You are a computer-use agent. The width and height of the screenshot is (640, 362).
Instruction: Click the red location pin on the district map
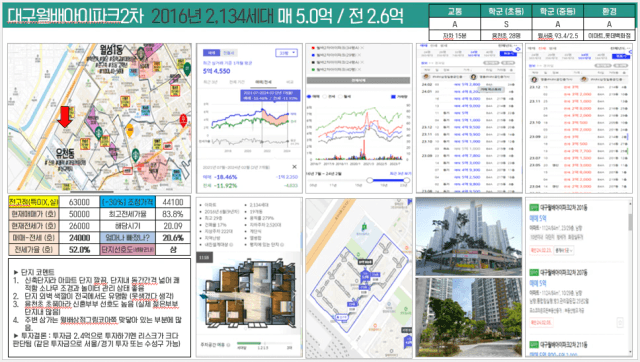coord(183,120)
